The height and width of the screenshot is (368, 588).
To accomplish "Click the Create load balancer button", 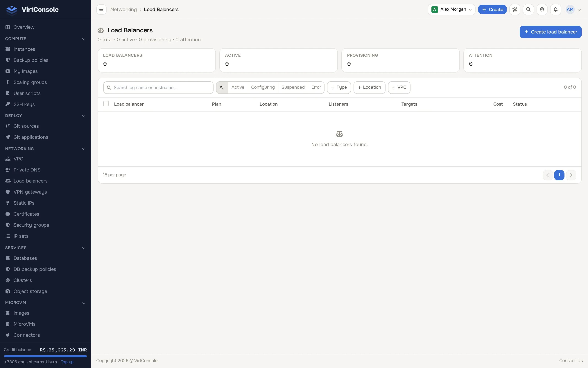I will pos(551,32).
